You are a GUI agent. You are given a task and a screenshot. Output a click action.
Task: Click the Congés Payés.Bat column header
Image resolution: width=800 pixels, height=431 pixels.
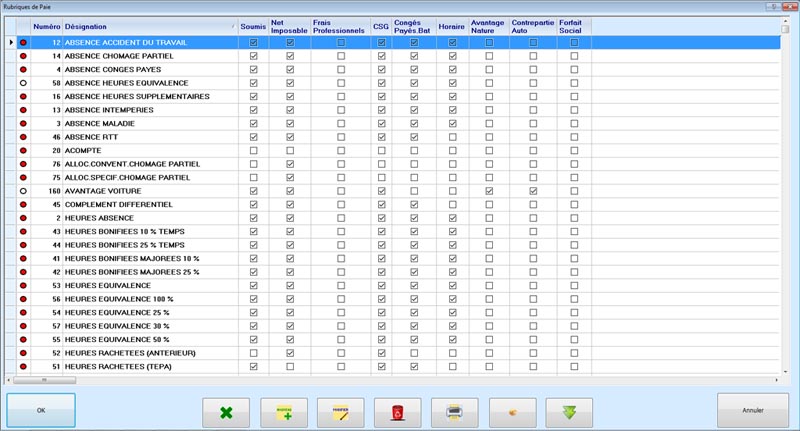412,26
